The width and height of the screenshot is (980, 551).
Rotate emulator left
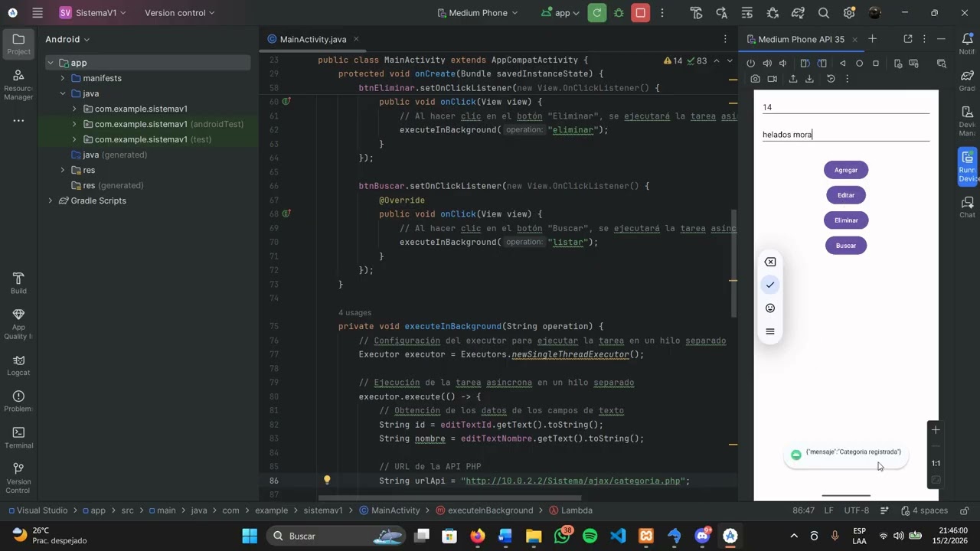(805, 64)
